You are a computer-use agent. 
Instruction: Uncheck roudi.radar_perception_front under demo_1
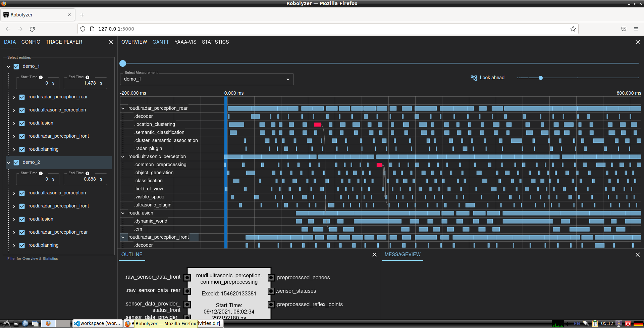pos(22,137)
